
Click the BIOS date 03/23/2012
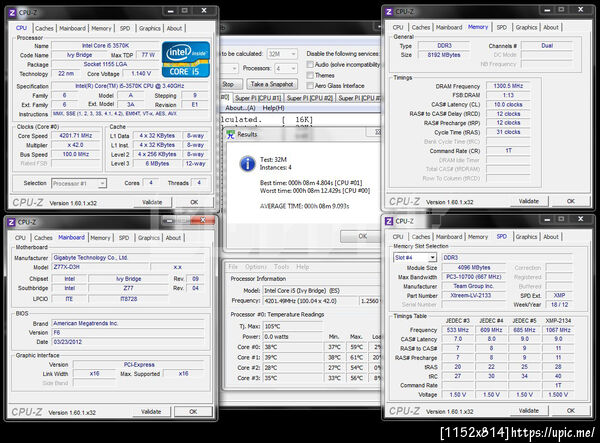pos(127,342)
